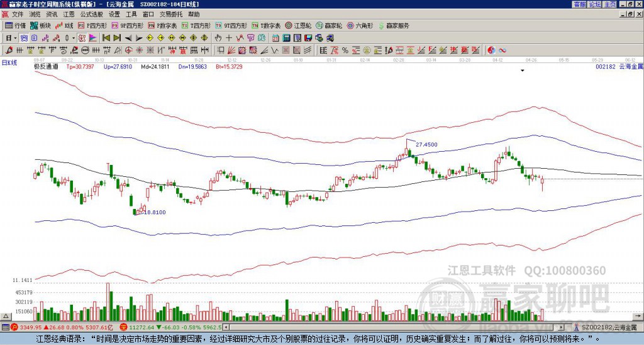Select the triangle angle drawing tool

click(x=118, y=50)
